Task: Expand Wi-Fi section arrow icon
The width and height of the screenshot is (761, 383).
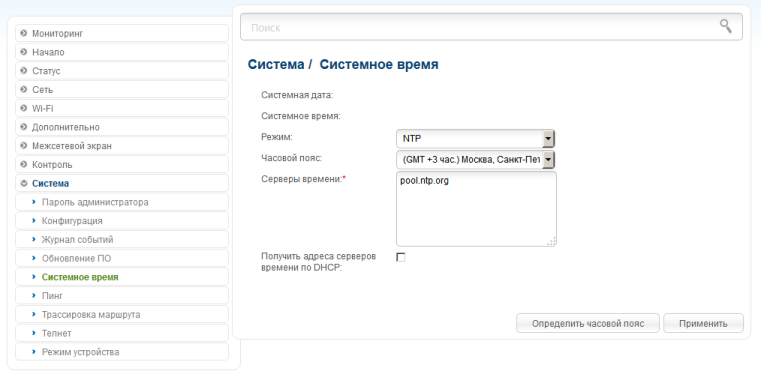Action: [x=24, y=108]
